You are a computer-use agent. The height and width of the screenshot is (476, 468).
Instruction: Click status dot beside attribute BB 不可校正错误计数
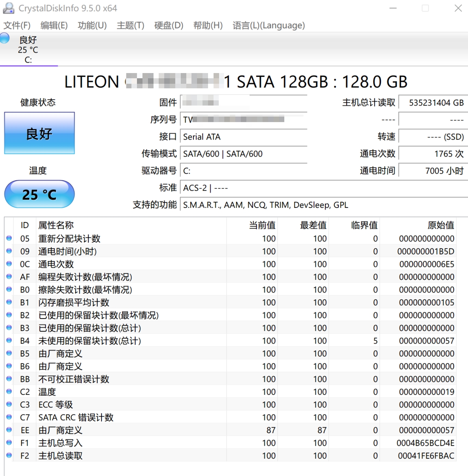point(9,379)
